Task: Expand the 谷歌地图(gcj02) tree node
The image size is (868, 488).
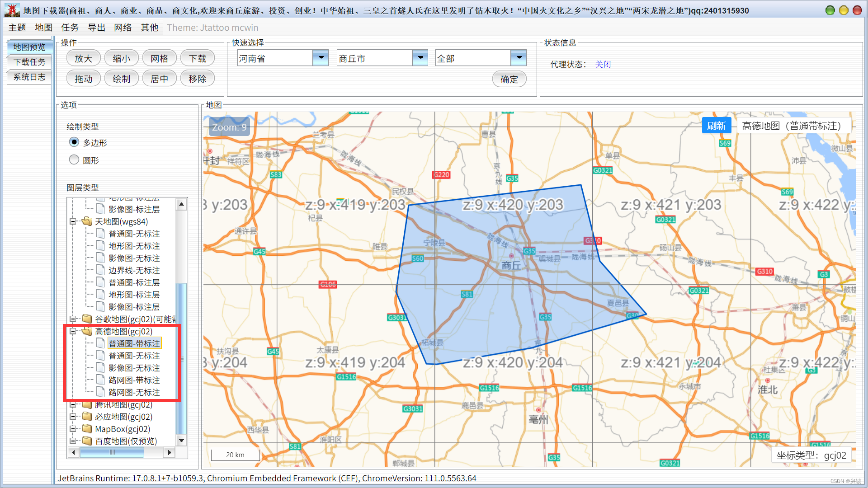Action: [73, 319]
